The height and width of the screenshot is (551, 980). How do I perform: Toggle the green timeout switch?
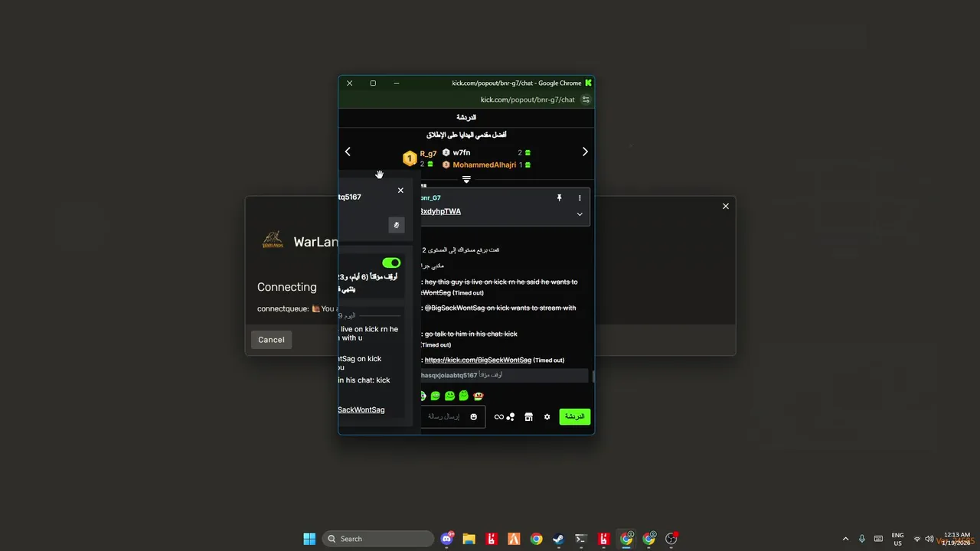pyautogui.click(x=391, y=262)
